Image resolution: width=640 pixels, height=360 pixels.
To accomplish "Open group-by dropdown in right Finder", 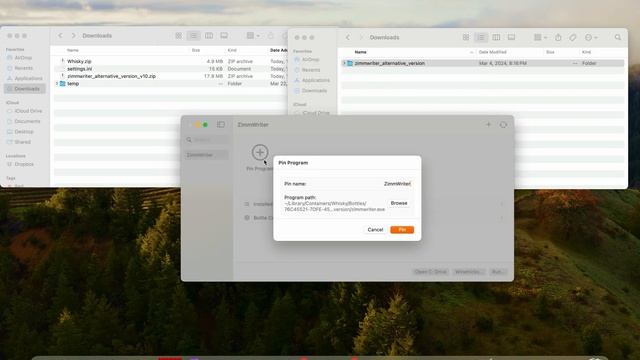I will pyautogui.click(x=540, y=37).
